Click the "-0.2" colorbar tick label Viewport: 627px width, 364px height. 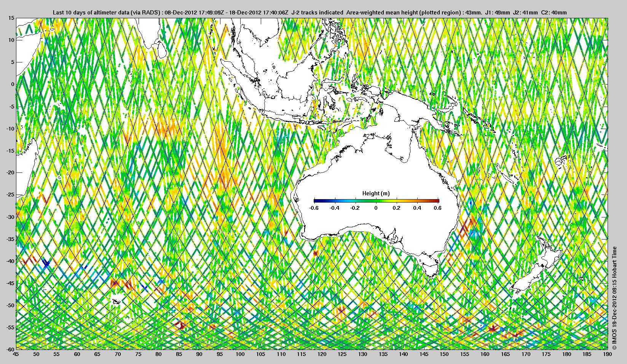355,208
